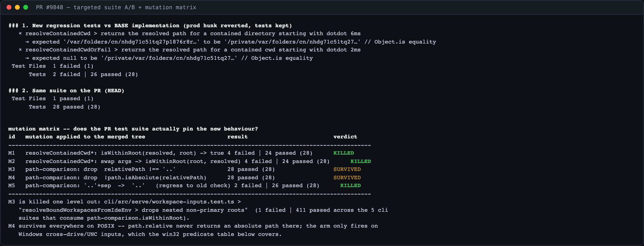Viewport: 644px width, 246px height.
Task: Click the section 1 regression tests heading
Action: (150, 25)
